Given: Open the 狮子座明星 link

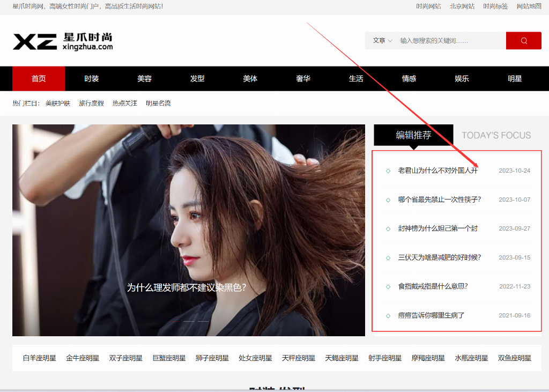Looking at the screenshot, I should pos(212,358).
